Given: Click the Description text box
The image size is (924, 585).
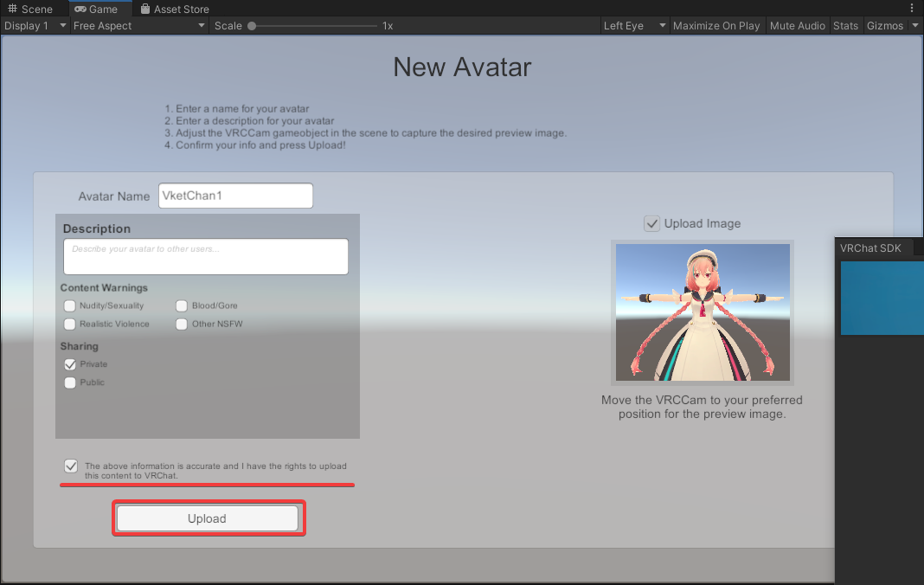Looking at the screenshot, I should tap(206, 257).
